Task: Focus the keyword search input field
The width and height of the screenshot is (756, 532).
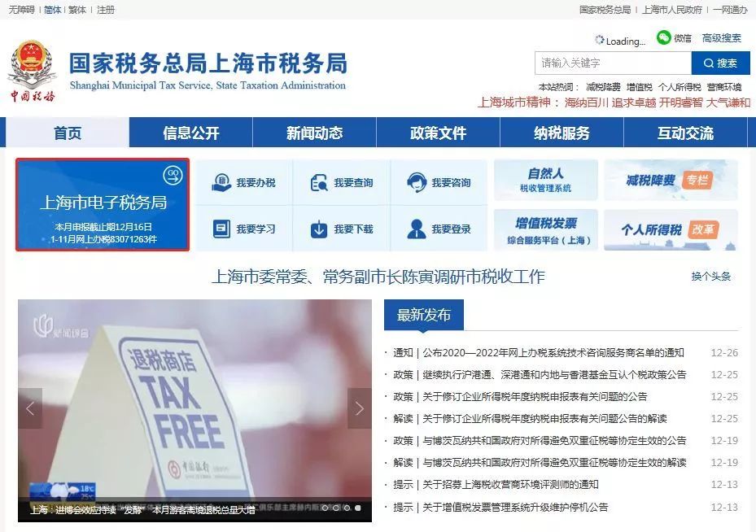Action: pyautogui.click(x=613, y=63)
